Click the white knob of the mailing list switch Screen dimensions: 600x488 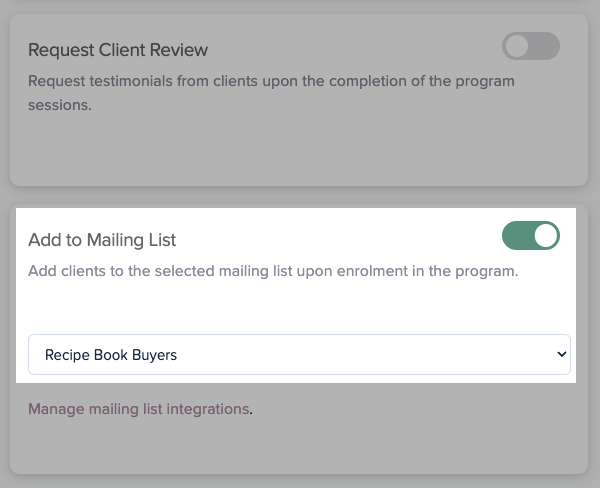tap(545, 236)
